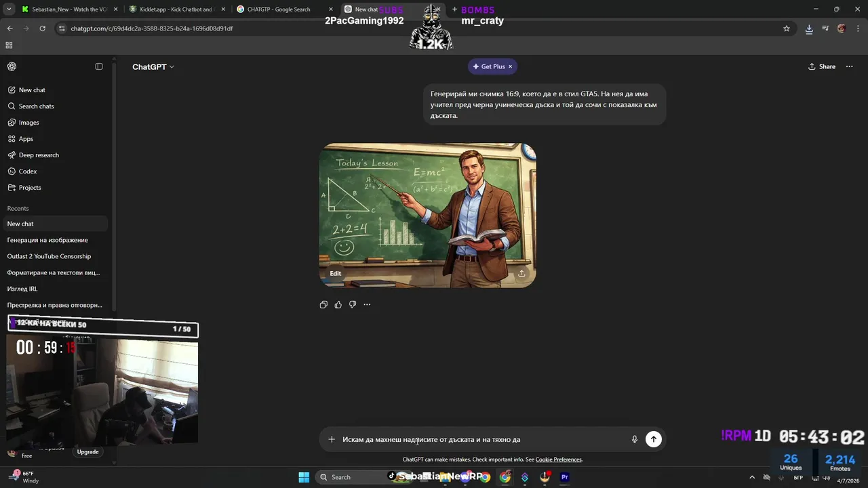Click the thumbs down icon
The image size is (868, 488).
[353, 305]
